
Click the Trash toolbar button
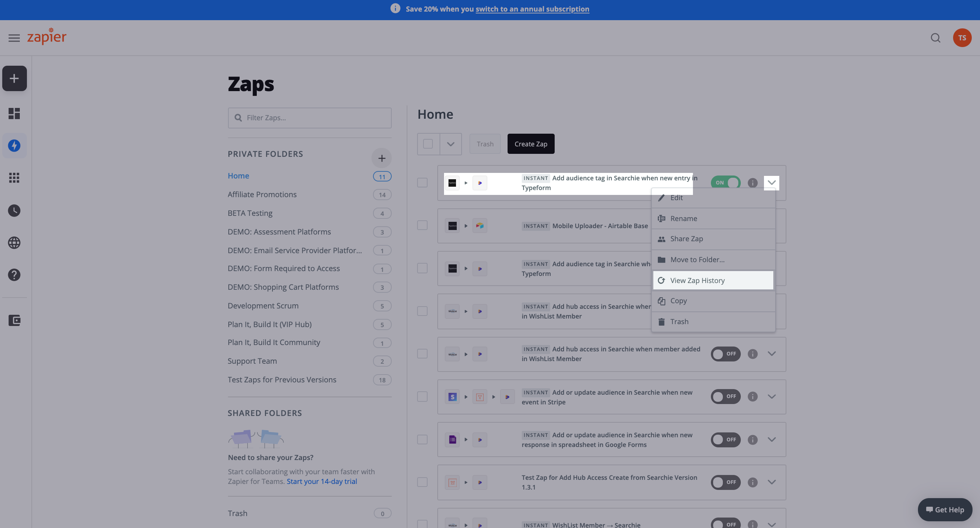485,144
